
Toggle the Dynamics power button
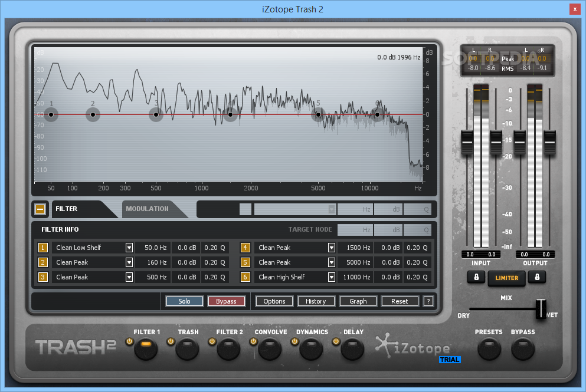point(294,341)
